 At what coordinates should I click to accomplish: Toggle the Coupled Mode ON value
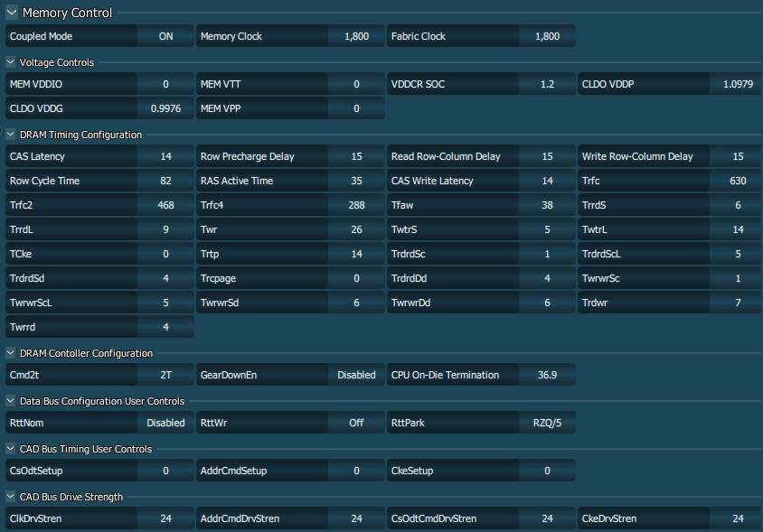point(165,36)
